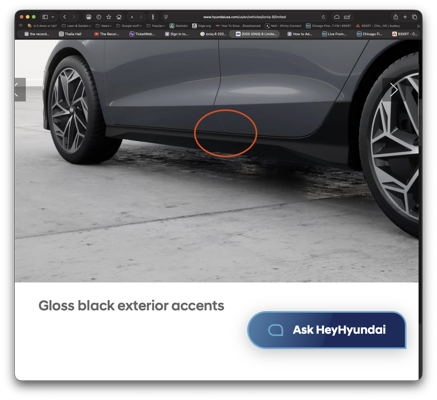Switch to the How to Ad... tab

(x=300, y=34)
